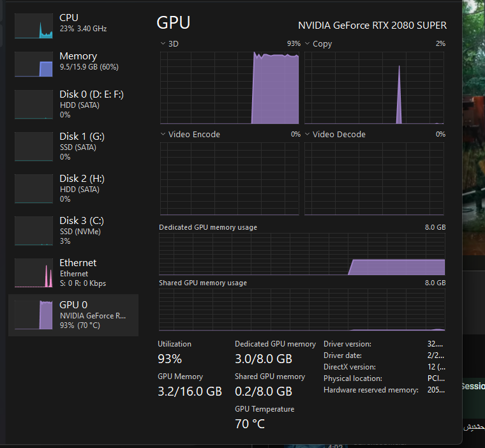Screen dimensions: 485x448
Task: Click the Hardware reserved memory label
Action: pyautogui.click(x=371, y=390)
